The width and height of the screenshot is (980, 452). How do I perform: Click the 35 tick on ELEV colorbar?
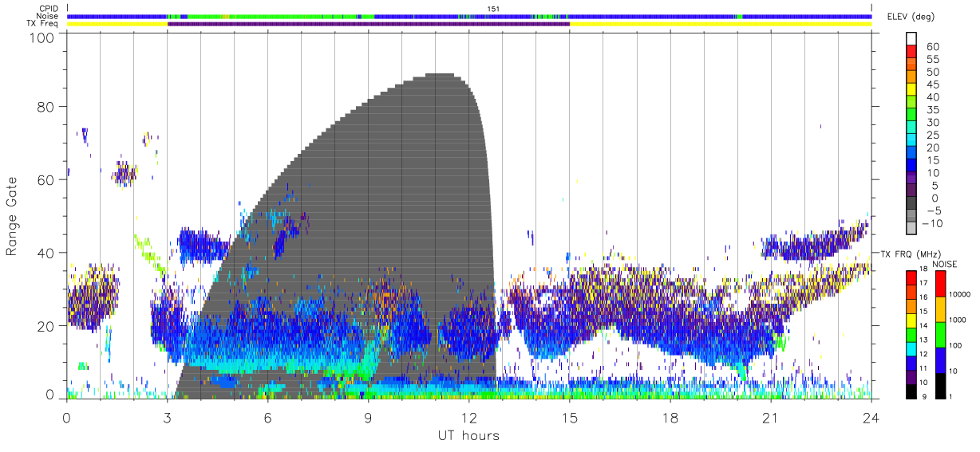coord(933,110)
